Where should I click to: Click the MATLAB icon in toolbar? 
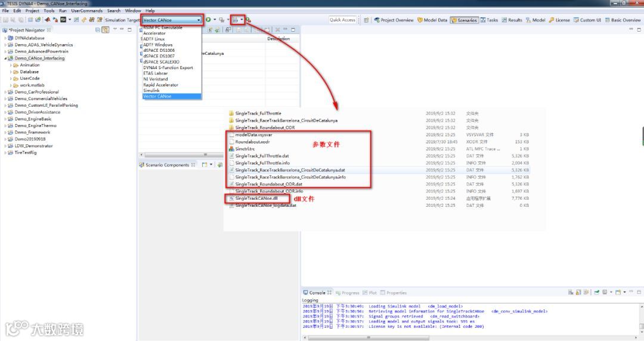point(47,20)
